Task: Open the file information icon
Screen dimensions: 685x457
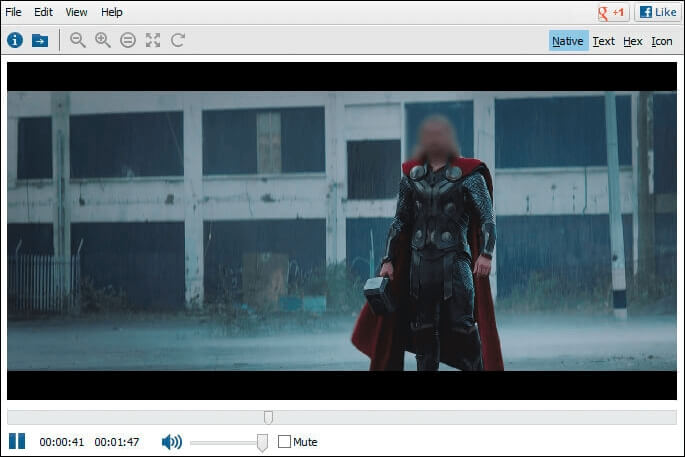Action: coord(15,40)
